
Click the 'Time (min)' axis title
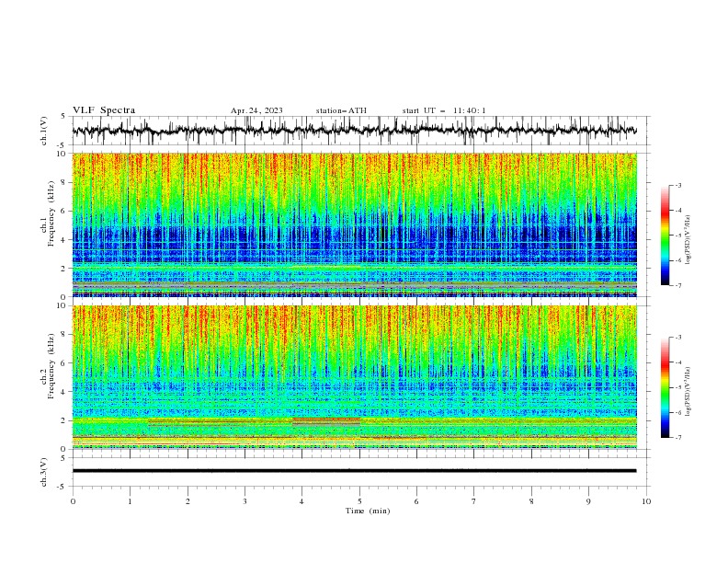tap(368, 511)
